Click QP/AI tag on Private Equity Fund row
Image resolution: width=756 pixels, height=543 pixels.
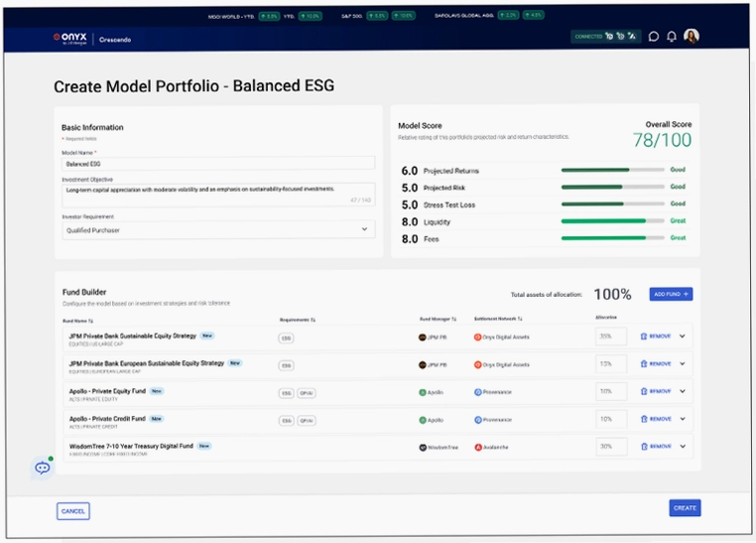click(x=307, y=393)
